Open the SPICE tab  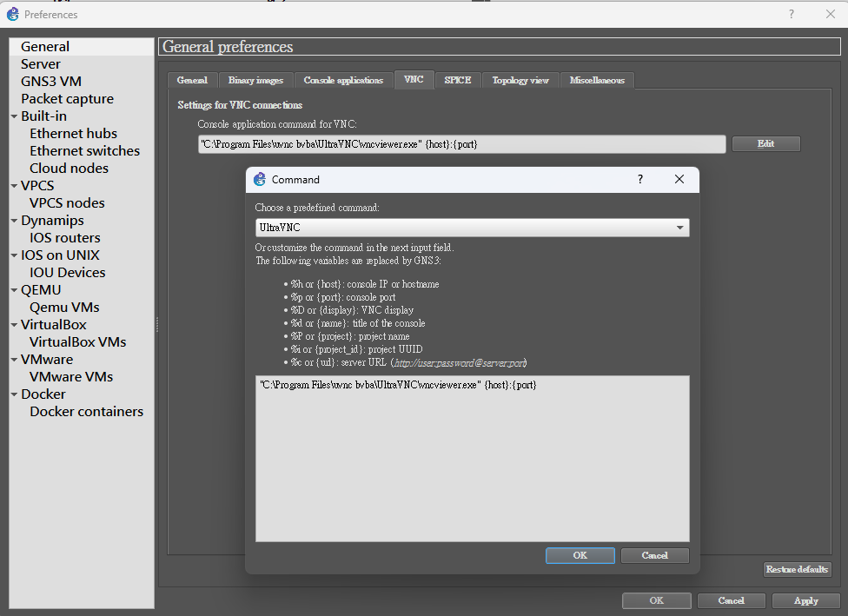pyautogui.click(x=458, y=80)
